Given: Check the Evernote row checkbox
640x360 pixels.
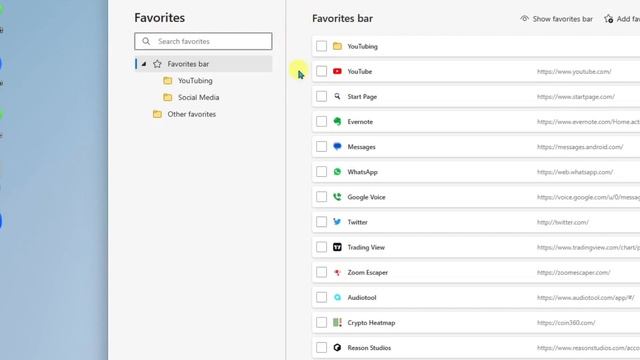Looking at the screenshot, I should (322, 122).
